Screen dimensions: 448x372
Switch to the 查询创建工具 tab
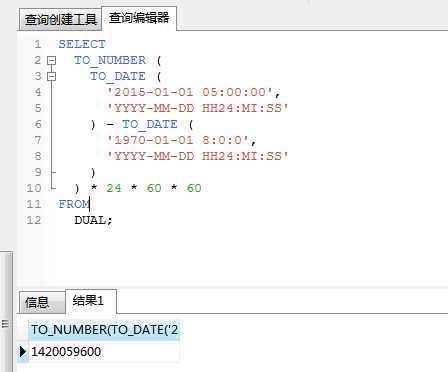(x=60, y=20)
